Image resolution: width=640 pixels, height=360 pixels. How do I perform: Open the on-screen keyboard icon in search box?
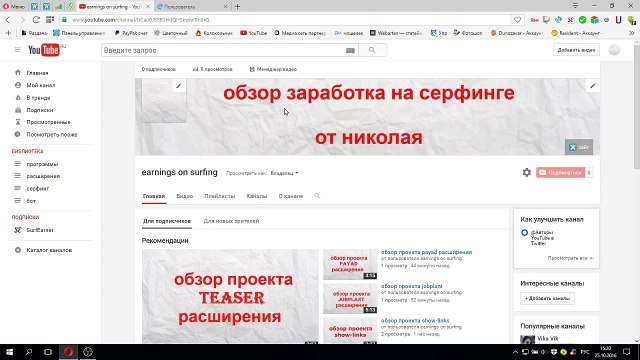[x=350, y=50]
